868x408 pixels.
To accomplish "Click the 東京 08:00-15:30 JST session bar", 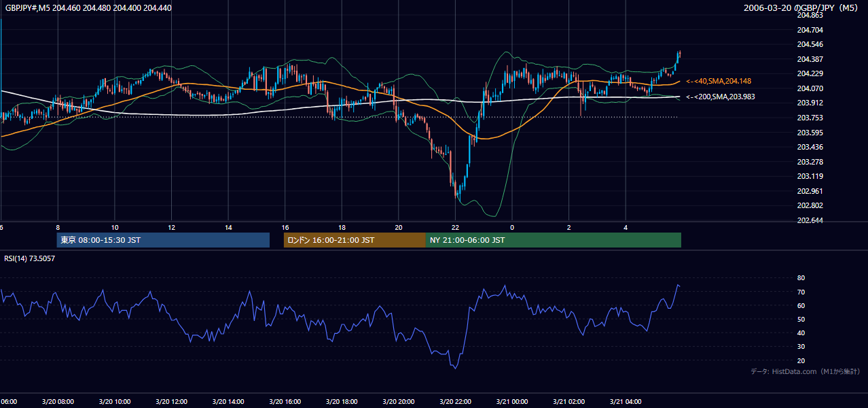I will coord(163,240).
